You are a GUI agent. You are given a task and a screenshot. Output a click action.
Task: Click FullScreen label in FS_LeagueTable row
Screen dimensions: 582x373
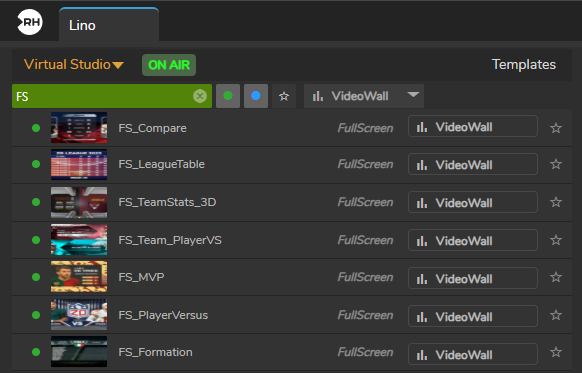click(x=365, y=164)
